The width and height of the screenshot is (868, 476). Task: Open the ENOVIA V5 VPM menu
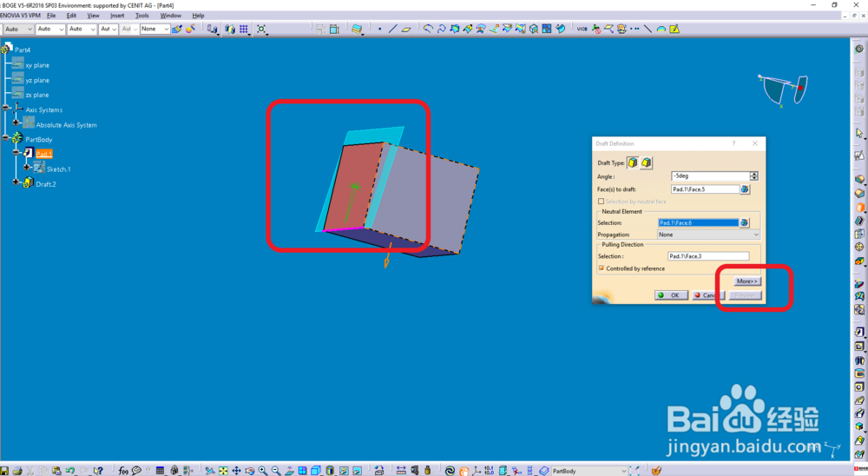click(20, 16)
